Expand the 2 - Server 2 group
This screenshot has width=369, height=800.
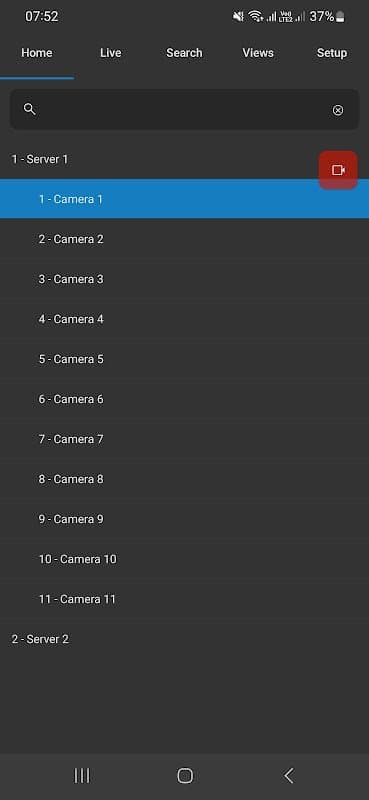[184, 639]
